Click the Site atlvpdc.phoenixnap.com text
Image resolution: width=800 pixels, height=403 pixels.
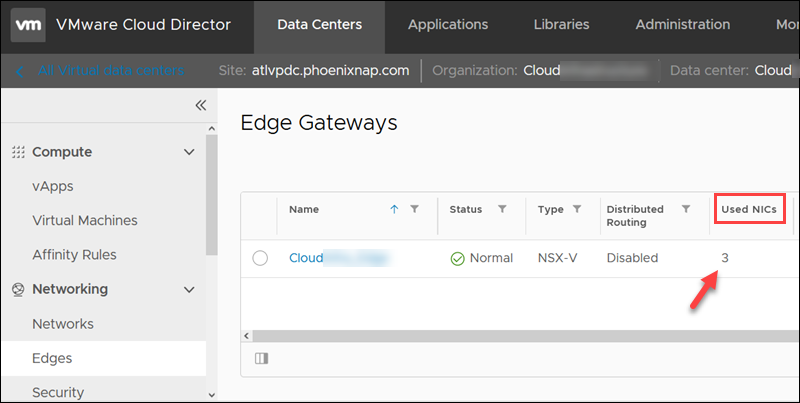[x=314, y=70]
